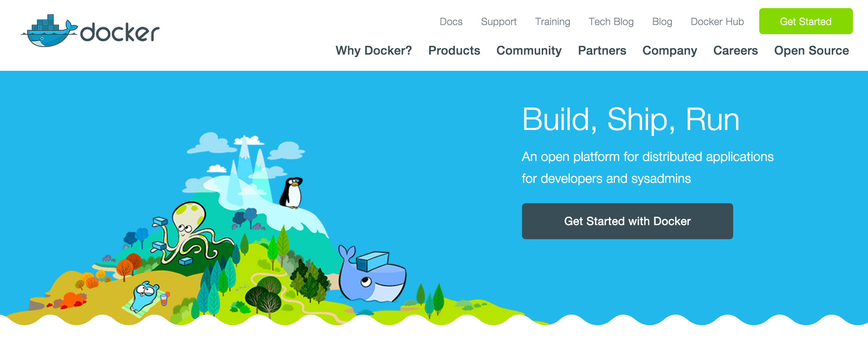This screenshot has height=353, width=868.
Task: Open the Partners menu
Action: pos(602,50)
